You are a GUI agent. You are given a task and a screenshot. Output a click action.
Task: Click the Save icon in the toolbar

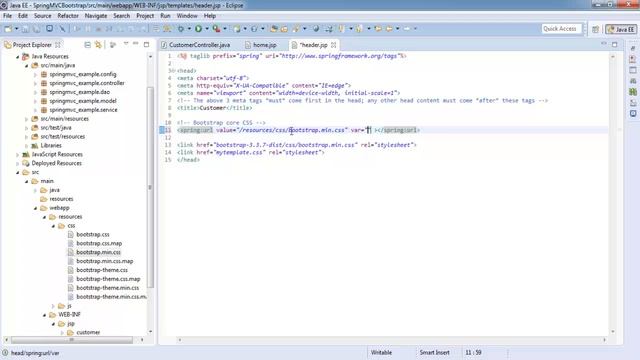[25, 29]
